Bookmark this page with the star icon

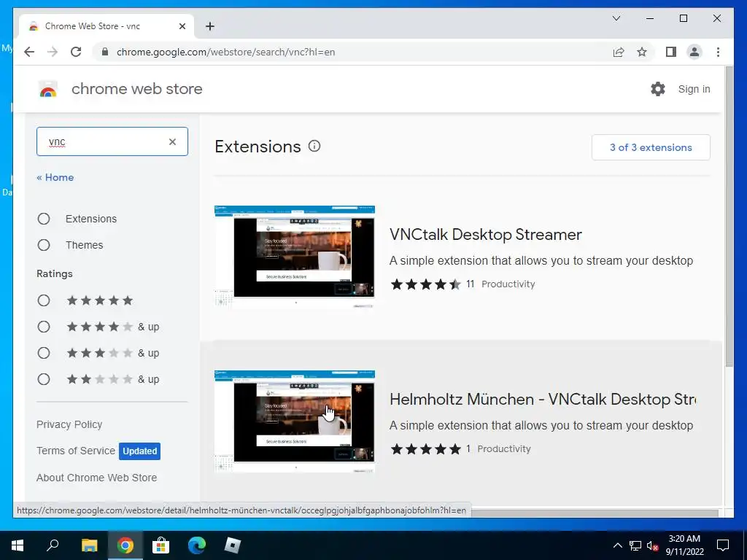642,52
